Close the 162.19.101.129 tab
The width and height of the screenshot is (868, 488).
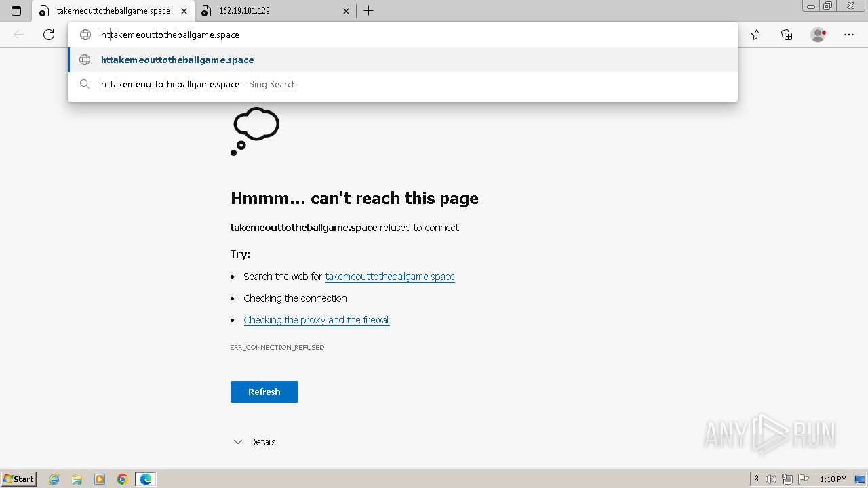347,11
